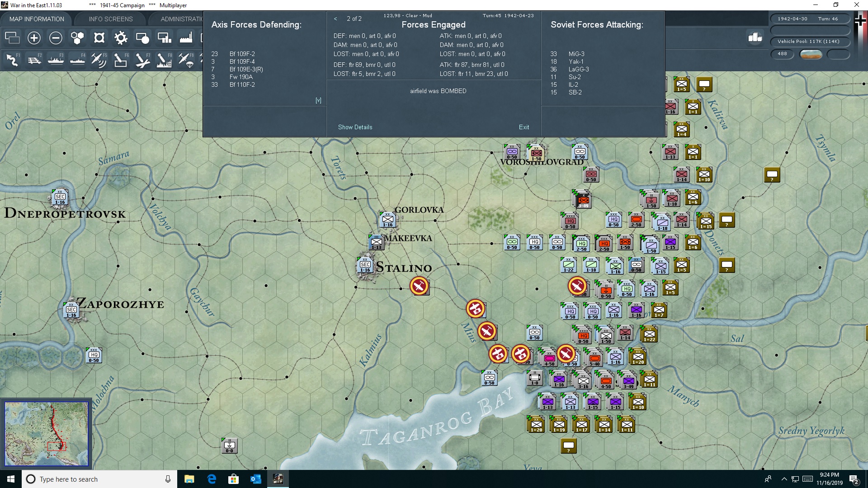Viewport: 868px width, 488px height.
Task: Select the Soviet 1=22 unit counter
Action: pyautogui.click(x=649, y=334)
